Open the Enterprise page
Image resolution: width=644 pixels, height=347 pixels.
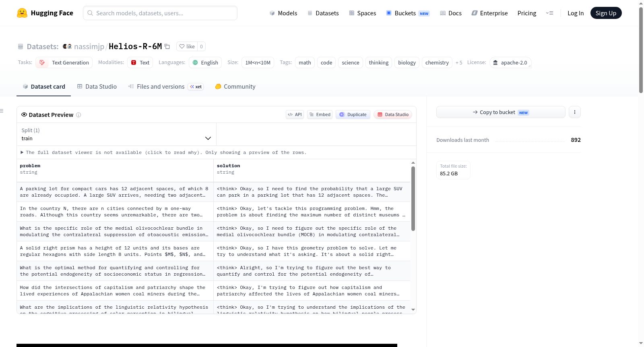tap(489, 13)
